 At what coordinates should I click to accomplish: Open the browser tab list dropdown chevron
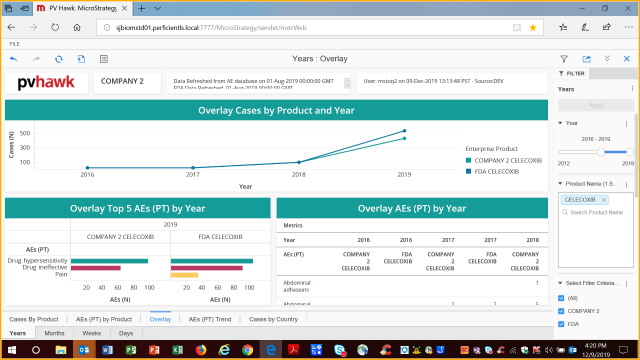click(158, 8)
